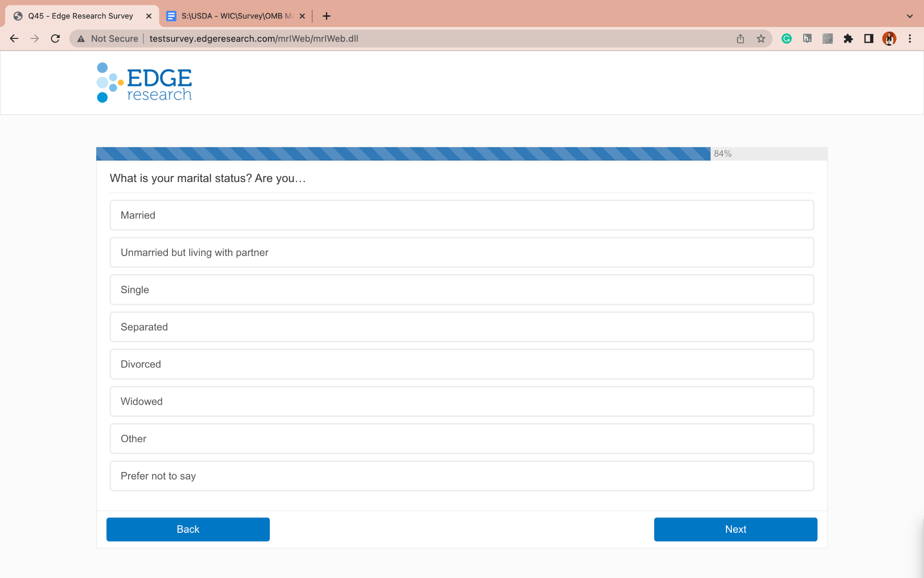Pick the Prefer not to say option
This screenshot has width=924, height=578.
(462, 476)
